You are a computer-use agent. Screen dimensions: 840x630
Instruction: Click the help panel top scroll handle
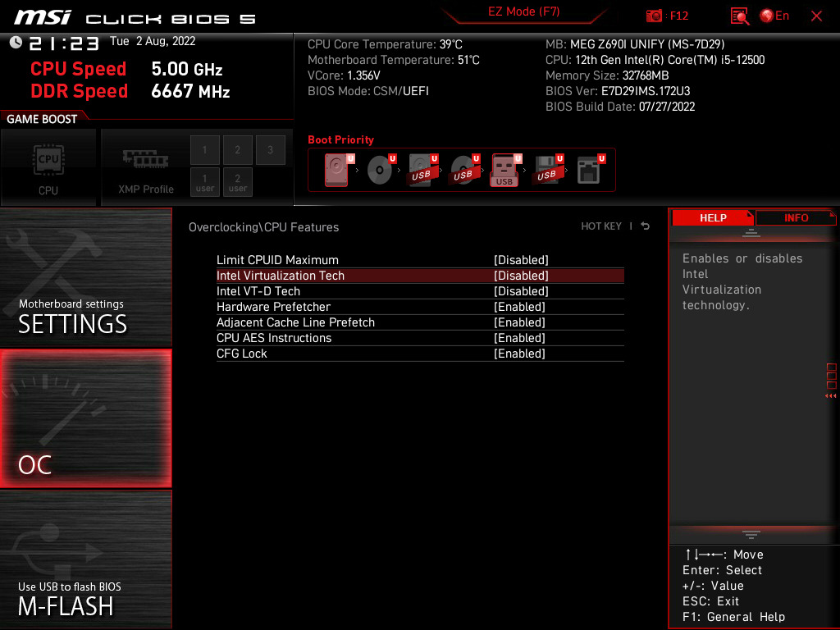751,232
